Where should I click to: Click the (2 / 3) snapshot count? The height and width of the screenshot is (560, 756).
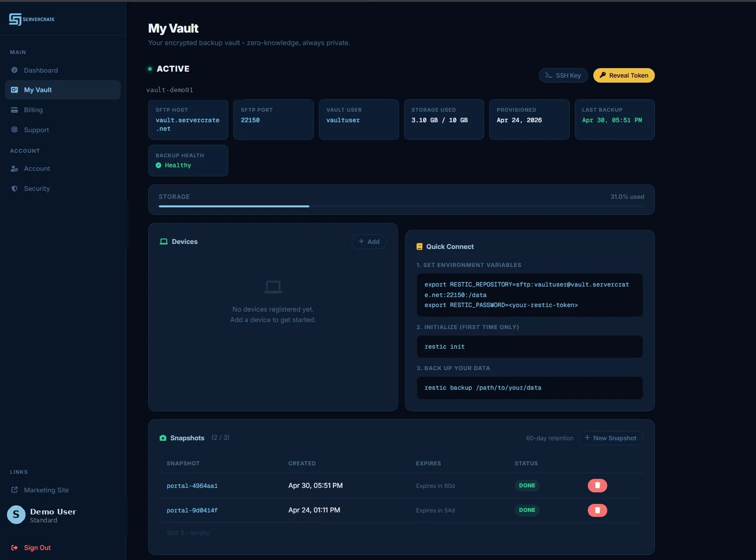pos(220,437)
